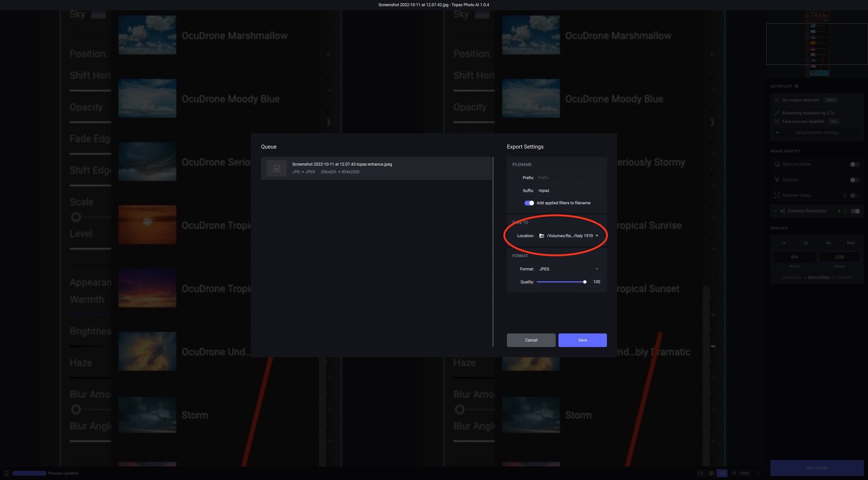Click the zoom magnifier icon

click(x=734, y=473)
